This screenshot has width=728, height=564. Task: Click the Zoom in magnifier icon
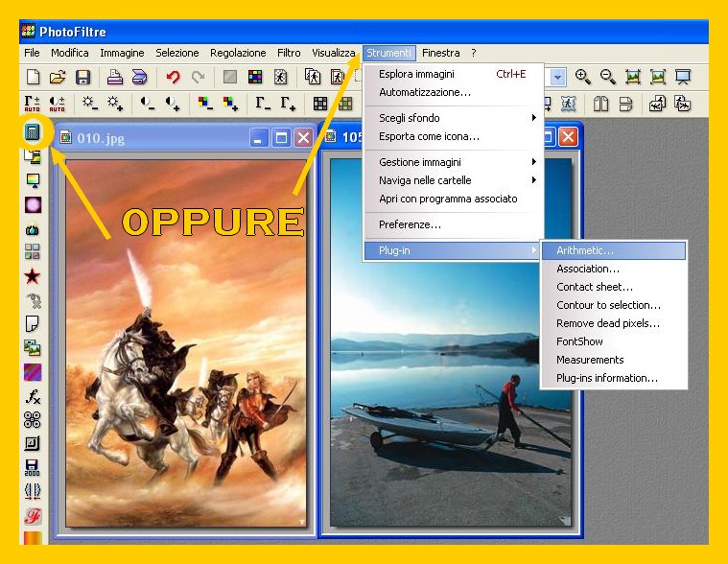coord(582,78)
